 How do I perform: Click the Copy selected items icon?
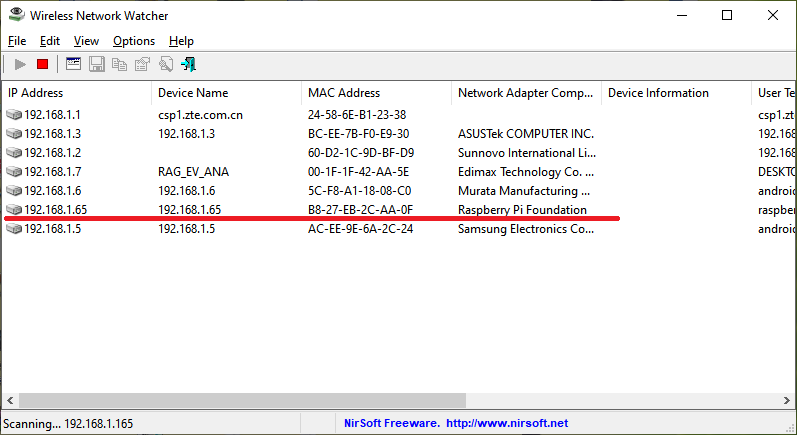[x=119, y=64]
